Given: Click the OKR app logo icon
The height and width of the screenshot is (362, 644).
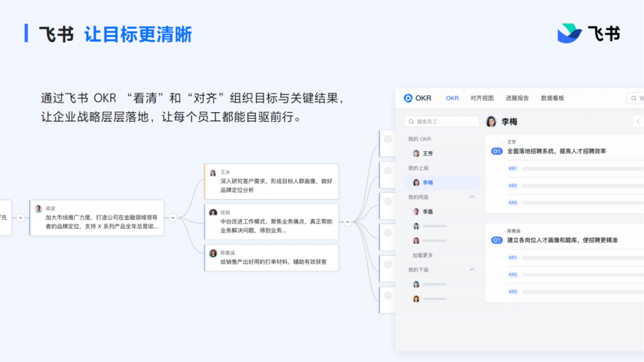Looking at the screenshot, I should pyautogui.click(x=408, y=98).
